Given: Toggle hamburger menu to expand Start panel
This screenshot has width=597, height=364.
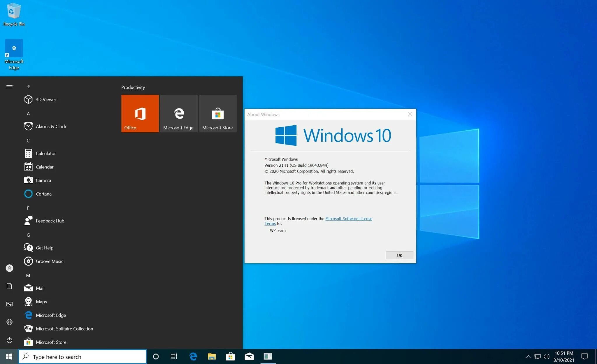Looking at the screenshot, I should click(x=9, y=87).
